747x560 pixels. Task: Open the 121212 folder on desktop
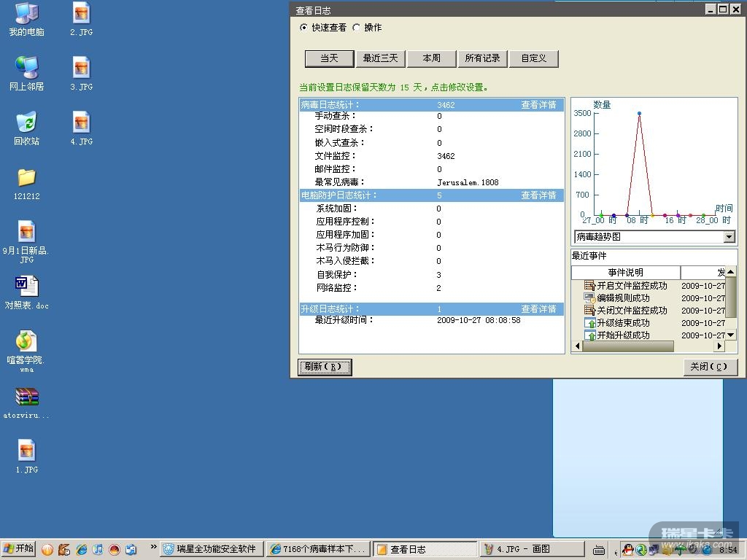26,177
